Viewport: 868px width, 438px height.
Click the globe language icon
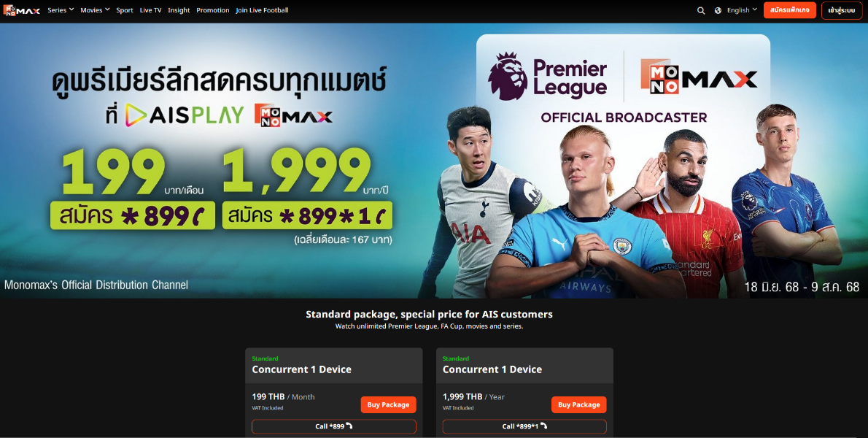[x=718, y=10]
